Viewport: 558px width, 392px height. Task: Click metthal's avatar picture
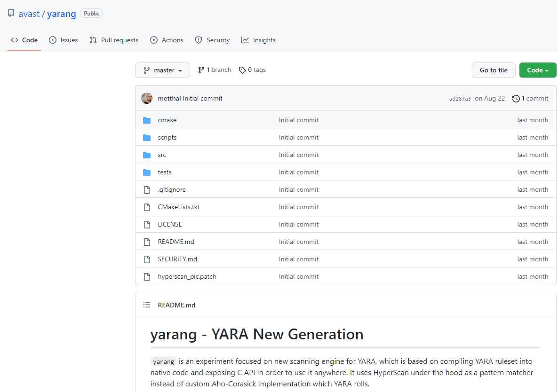pyautogui.click(x=146, y=98)
